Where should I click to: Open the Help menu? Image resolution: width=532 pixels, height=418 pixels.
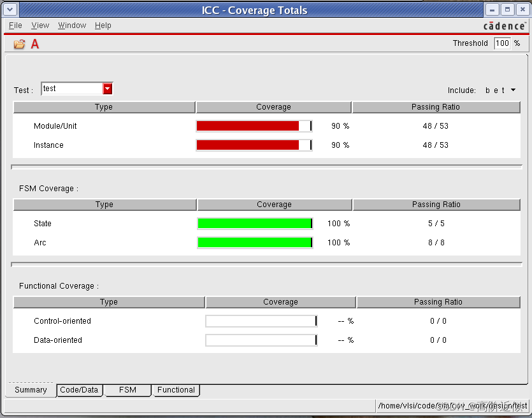coord(103,25)
